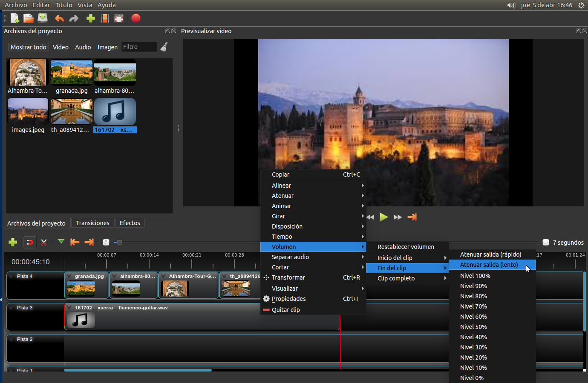This screenshot has width=588, height=383.
Task: Enable the Mostrar todo filter
Action: tap(28, 47)
